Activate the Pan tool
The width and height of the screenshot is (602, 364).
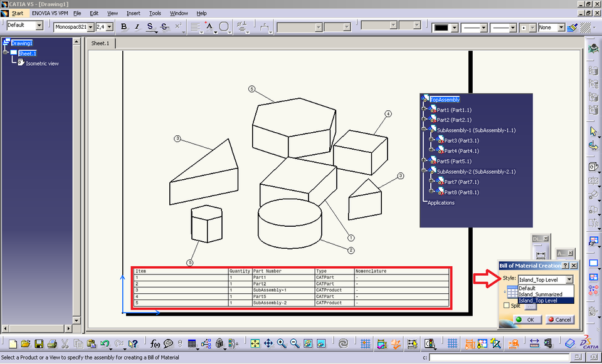pyautogui.click(x=270, y=343)
